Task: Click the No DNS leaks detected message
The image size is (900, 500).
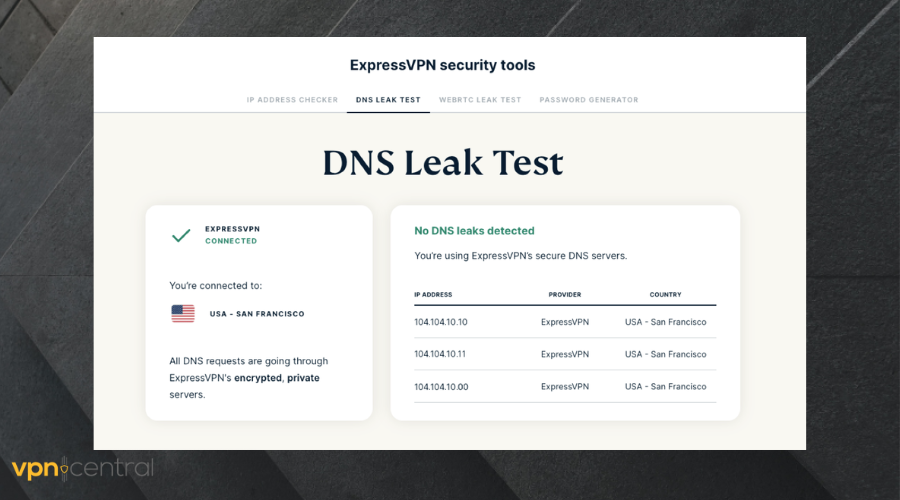Action: tap(474, 231)
